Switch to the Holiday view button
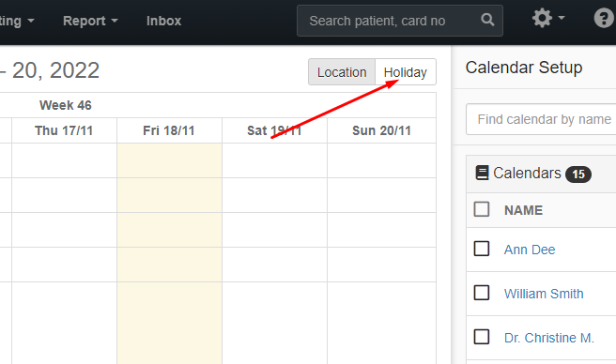Screen dimensions: 616x364 406,72
